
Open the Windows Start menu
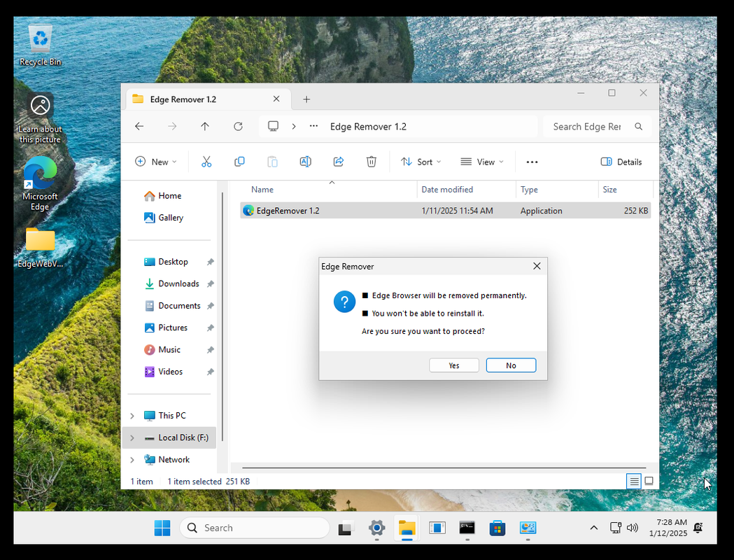[162, 528]
